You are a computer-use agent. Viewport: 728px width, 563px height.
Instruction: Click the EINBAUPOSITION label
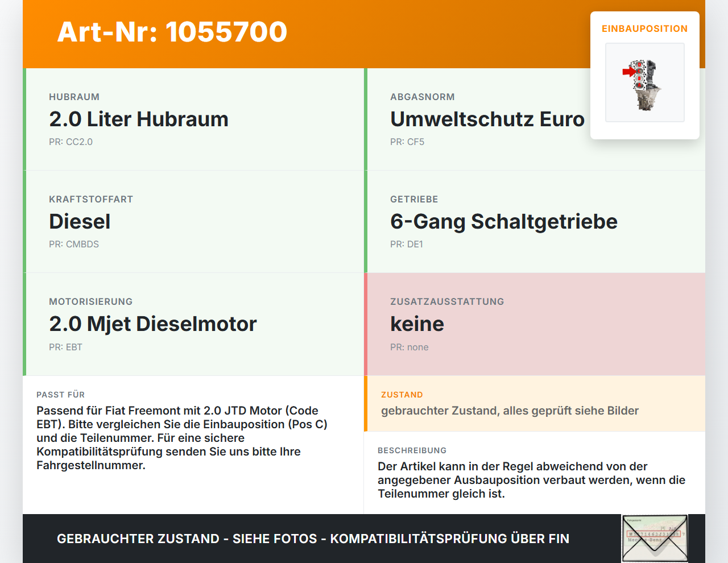pos(644,28)
